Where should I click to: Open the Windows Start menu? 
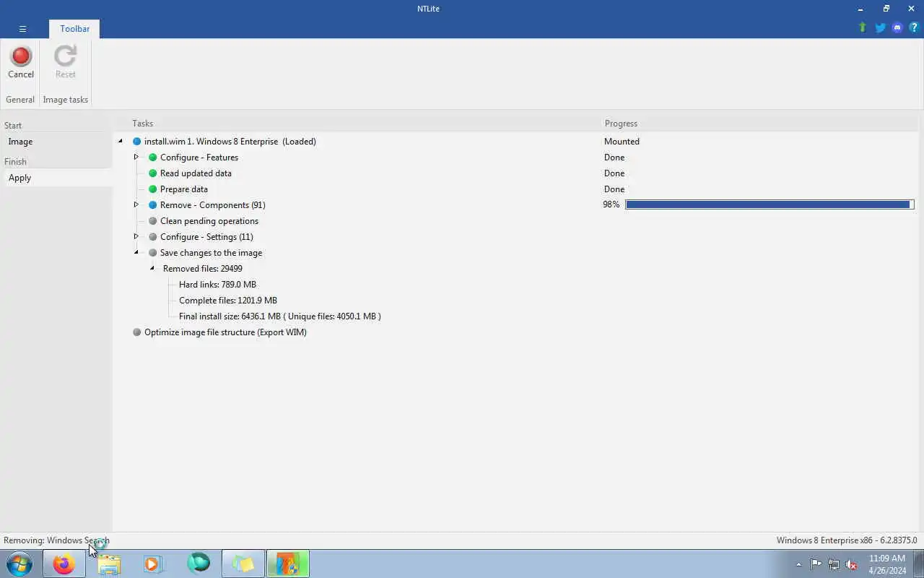[x=19, y=564]
